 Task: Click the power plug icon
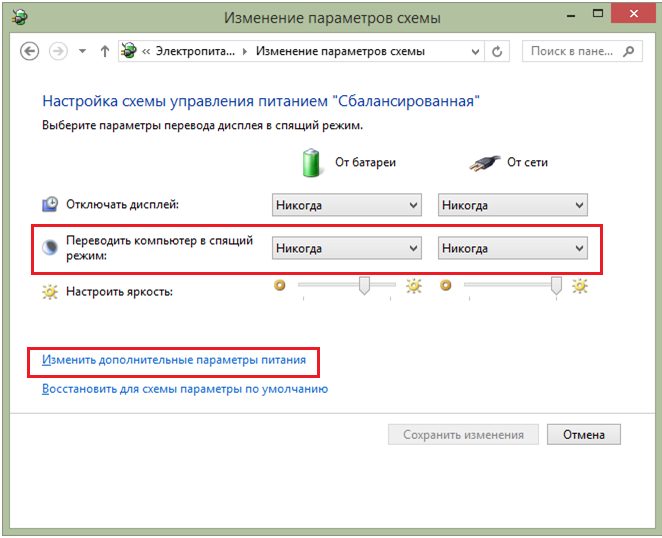tap(484, 163)
